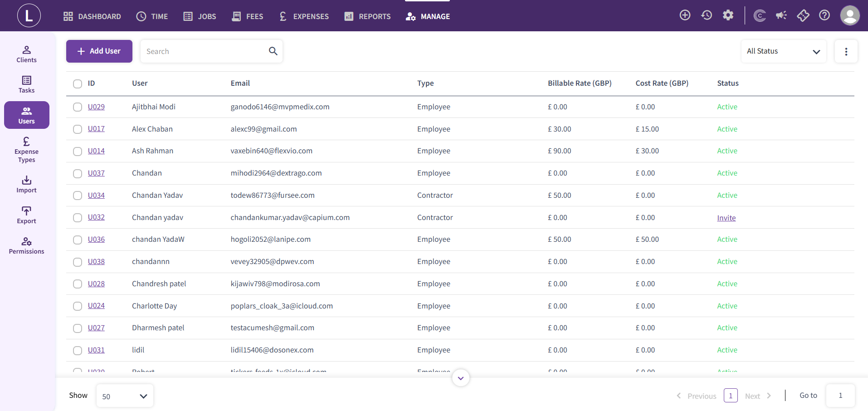Click the chandannn user name
Image resolution: width=868 pixels, height=411 pixels.
coord(151,261)
